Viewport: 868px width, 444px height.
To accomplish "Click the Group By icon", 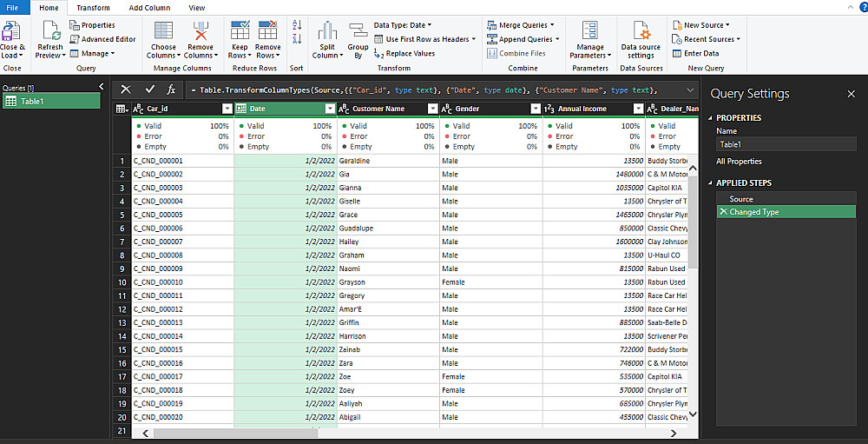I will pos(358,31).
